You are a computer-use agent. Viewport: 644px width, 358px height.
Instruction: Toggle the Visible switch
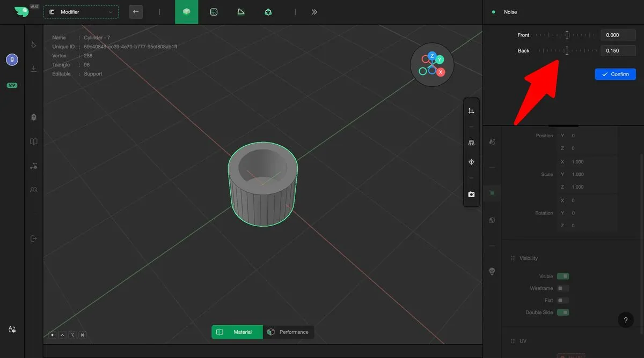point(562,277)
